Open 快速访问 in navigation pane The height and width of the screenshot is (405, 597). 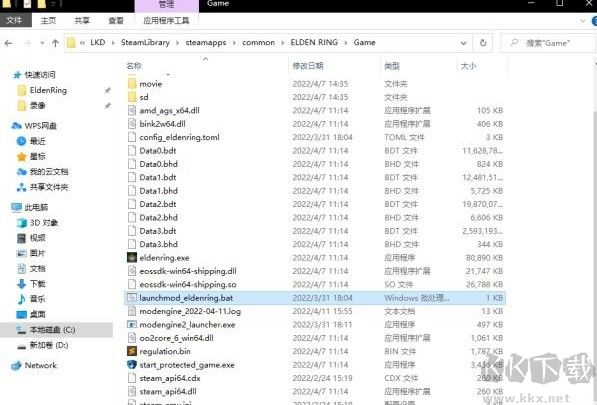point(40,75)
